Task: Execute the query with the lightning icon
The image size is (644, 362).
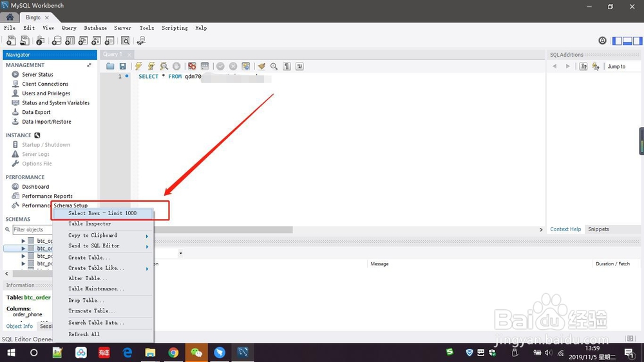Action: pos(138,66)
